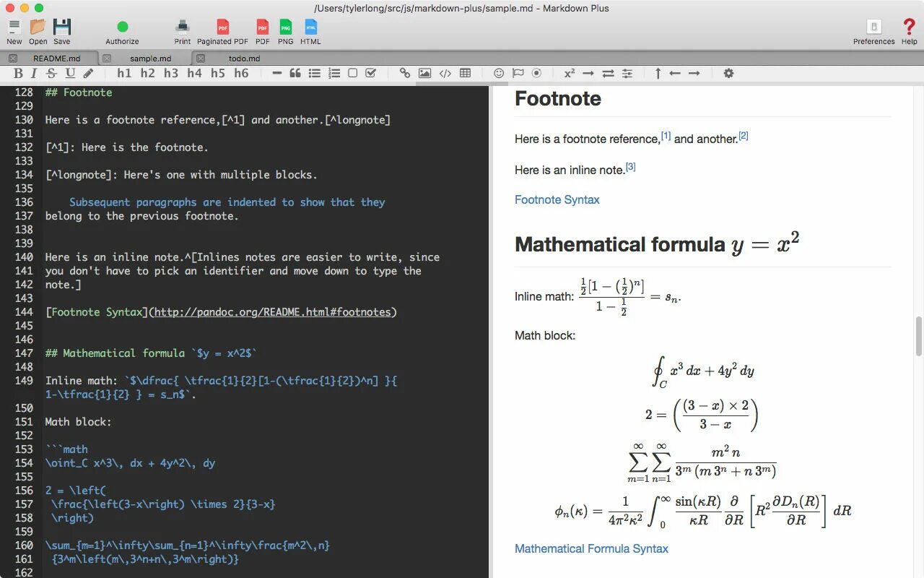Viewport: 924px width, 578px height.
Task: Click the highlighter mark icon
Action: point(88,73)
